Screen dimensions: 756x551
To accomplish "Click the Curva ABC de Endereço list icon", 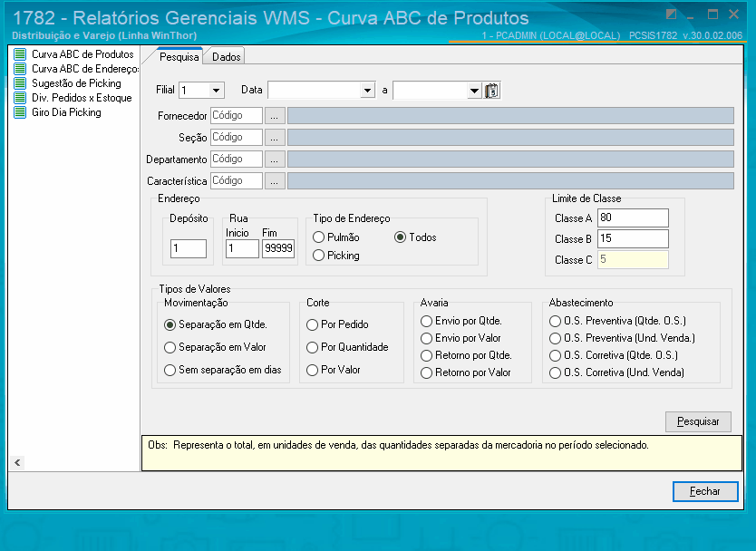I will 20,69.
